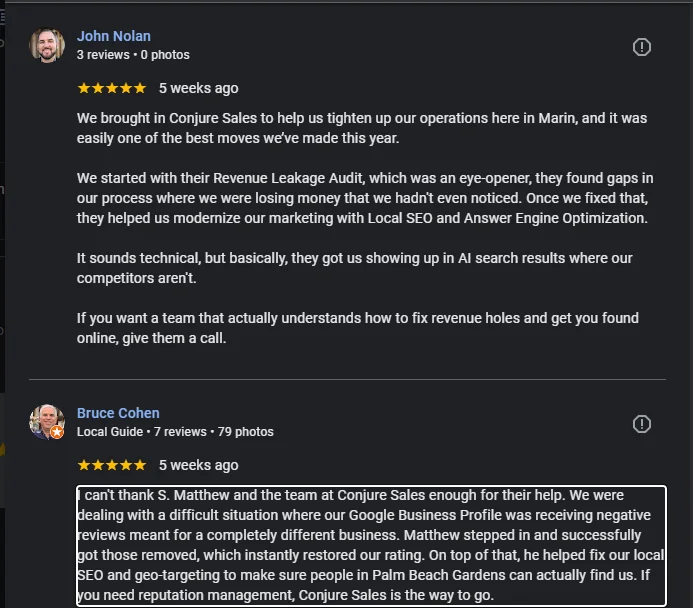Click the fifth star of John Nolan's rating

click(x=140, y=88)
